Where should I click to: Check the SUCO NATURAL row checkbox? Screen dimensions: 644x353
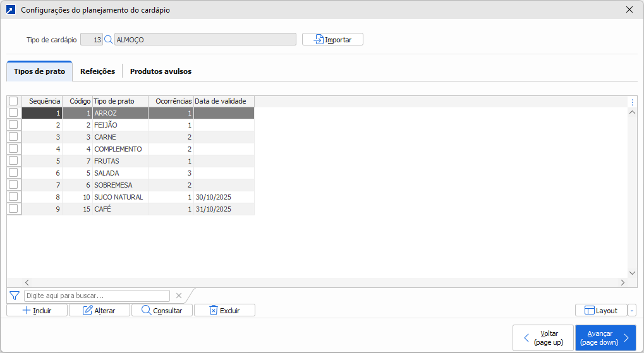[13, 197]
